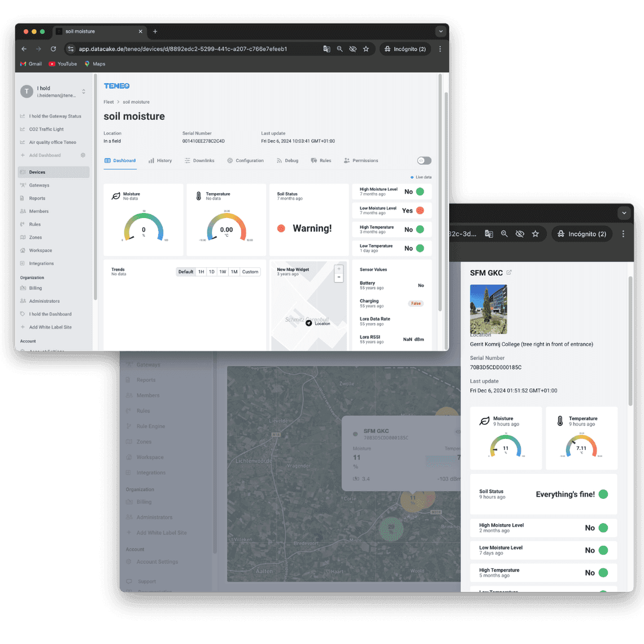Select Custom range in Trends widget
The height and width of the screenshot is (644, 644).
coord(250,272)
